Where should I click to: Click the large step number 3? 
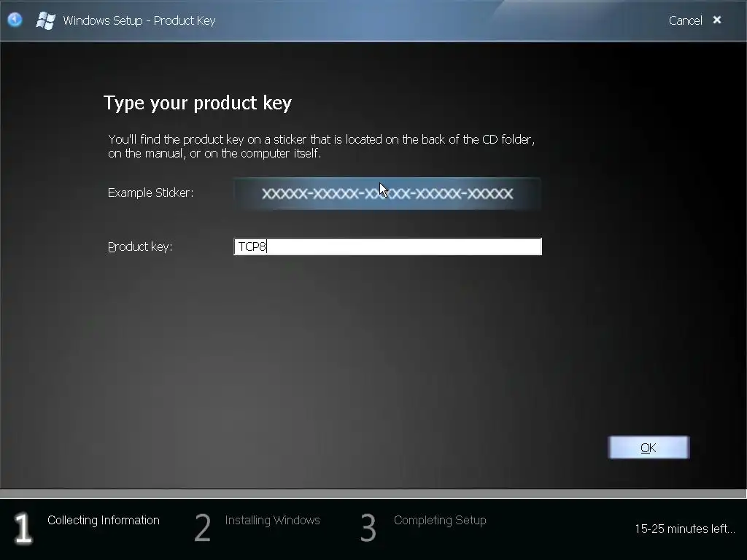(368, 528)
